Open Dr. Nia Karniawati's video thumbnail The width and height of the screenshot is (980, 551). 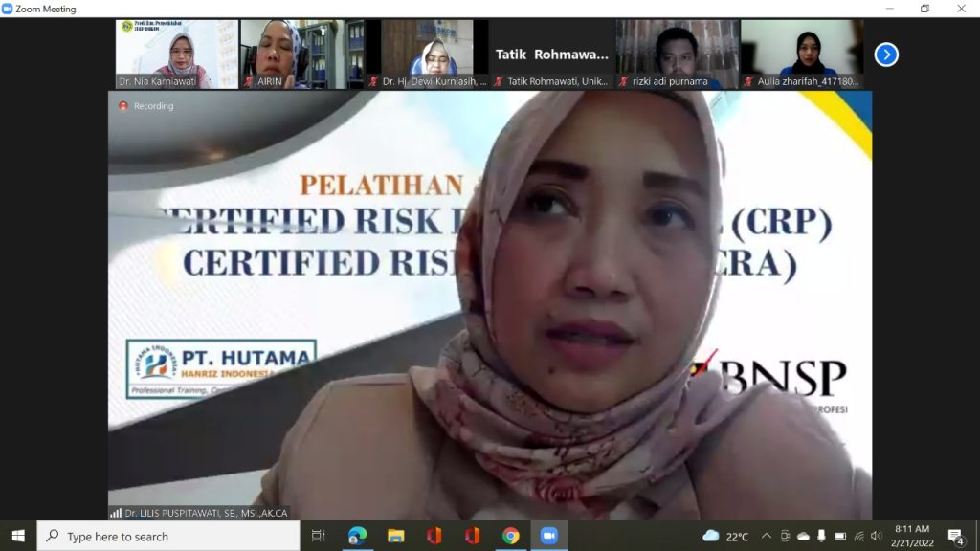(x=177, y=55)
